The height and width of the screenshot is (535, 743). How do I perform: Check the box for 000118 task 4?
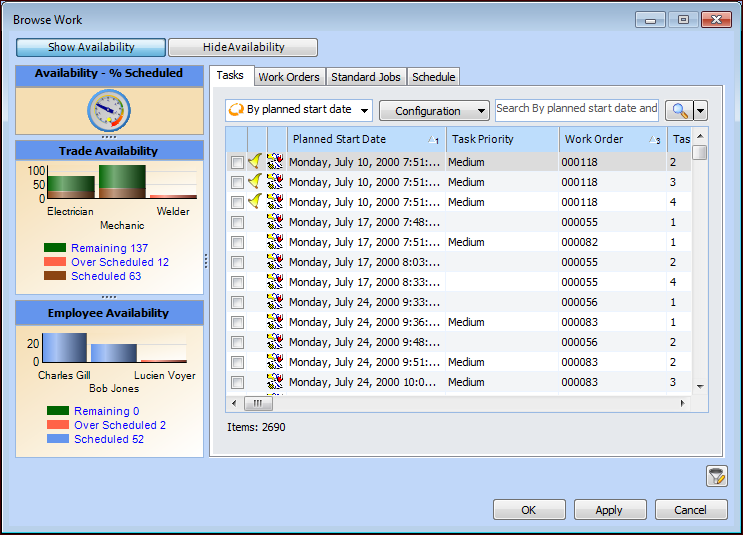237,202
